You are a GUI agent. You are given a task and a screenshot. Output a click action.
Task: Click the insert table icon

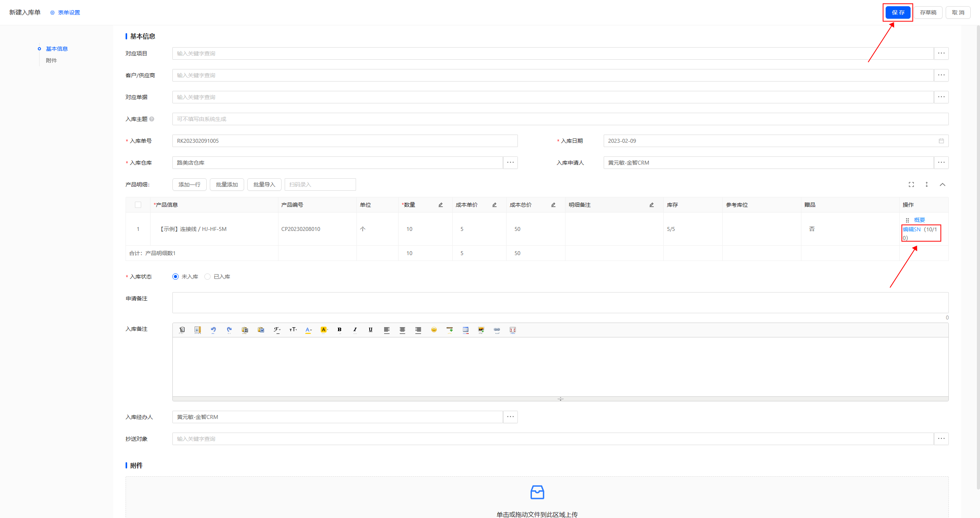(x=465, y=330)
